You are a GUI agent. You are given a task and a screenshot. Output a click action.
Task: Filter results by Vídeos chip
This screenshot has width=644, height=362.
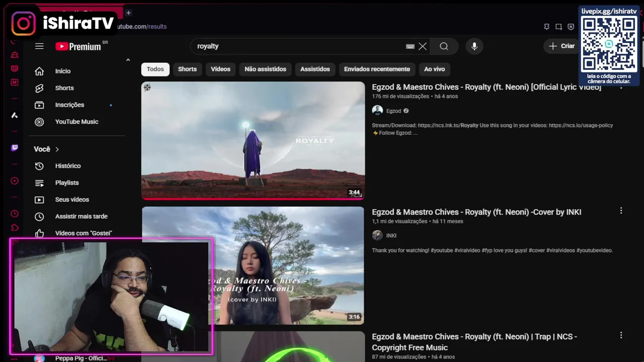pyautogui.click(x=220, y=69)
